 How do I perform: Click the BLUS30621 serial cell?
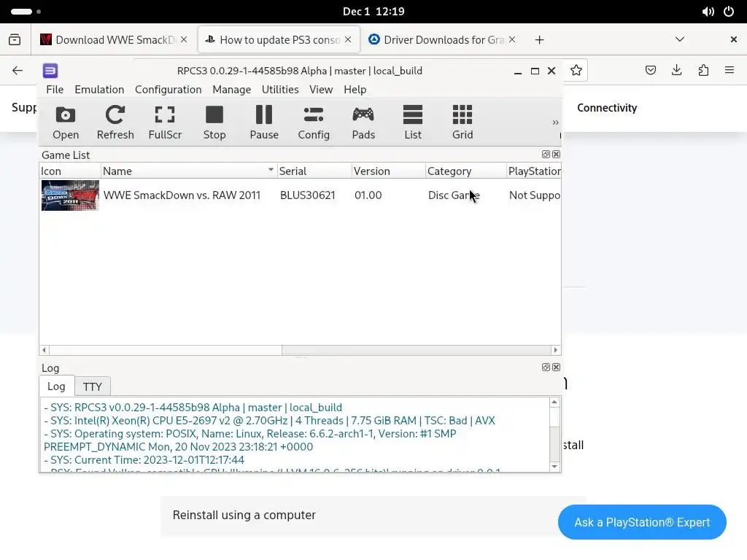point(308,195)
